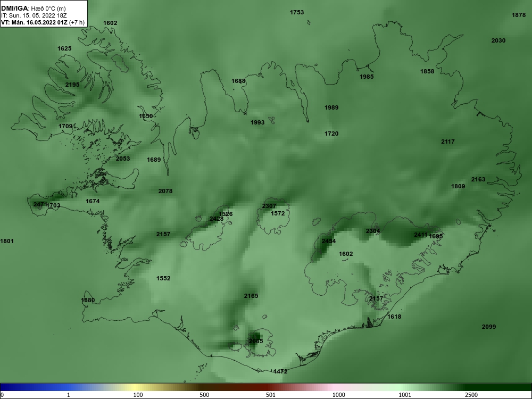
Task: Click the 'VT: Mán. 16.05.2022 01Z' valid time
Action: 34,22
